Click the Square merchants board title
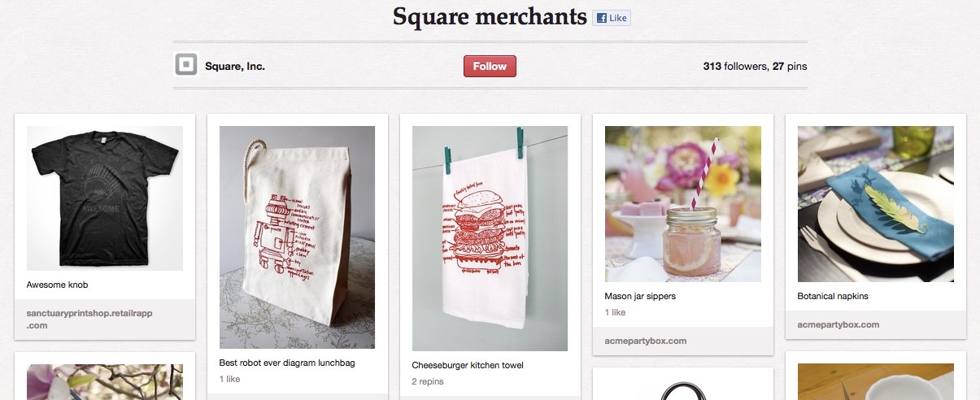This screenshot has height=400, width=980. [x=490, y=16]
